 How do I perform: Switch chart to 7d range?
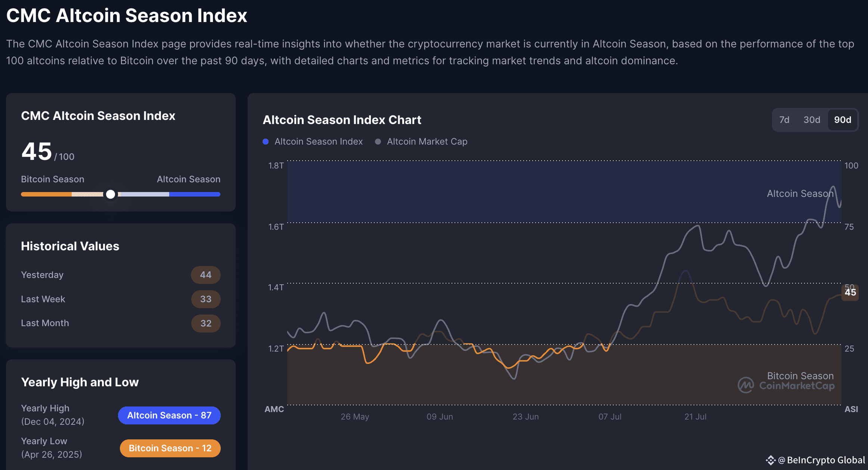784,120
